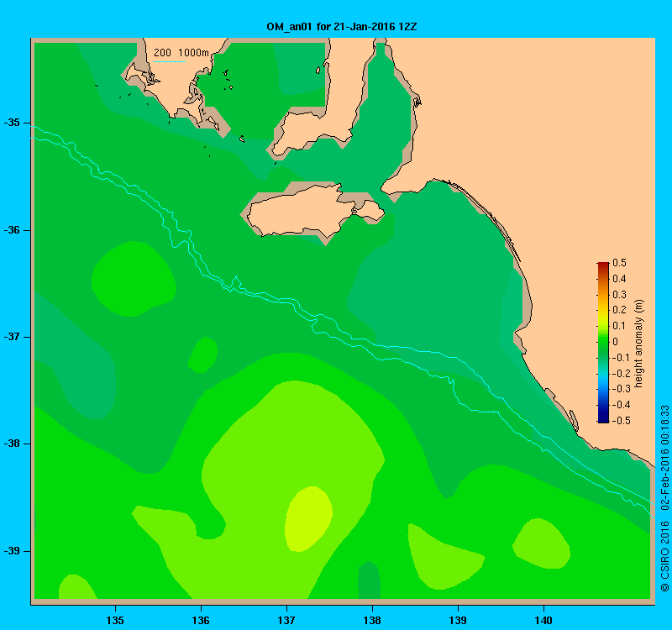
Task: Click the 0.1 value on the colorbar
Action: tap(619, 326)
